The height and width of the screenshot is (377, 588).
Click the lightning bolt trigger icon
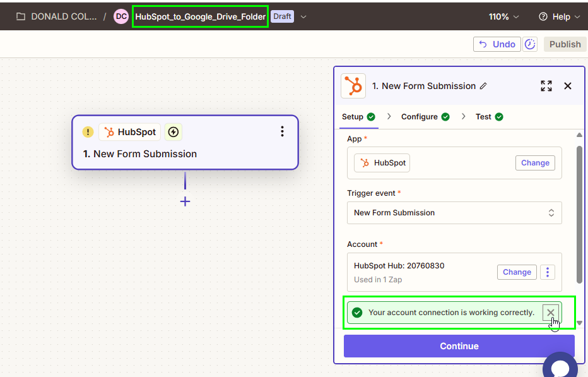[173, 132]
